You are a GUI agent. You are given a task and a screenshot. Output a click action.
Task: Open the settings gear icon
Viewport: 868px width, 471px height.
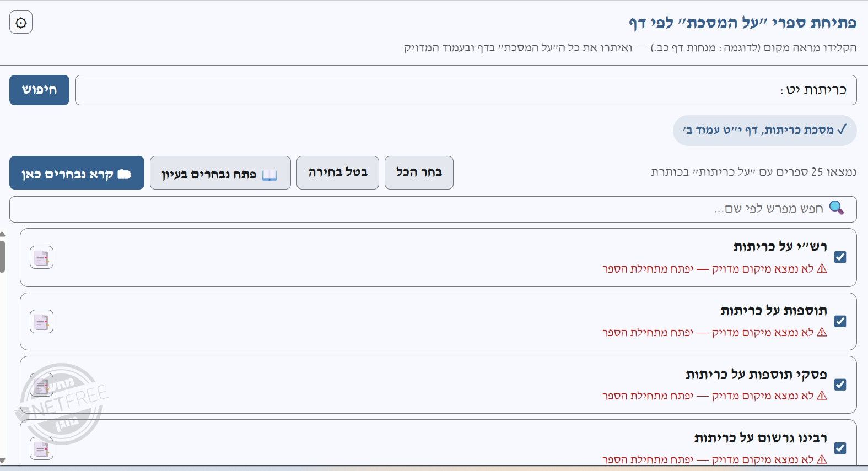tap(21, 23)
